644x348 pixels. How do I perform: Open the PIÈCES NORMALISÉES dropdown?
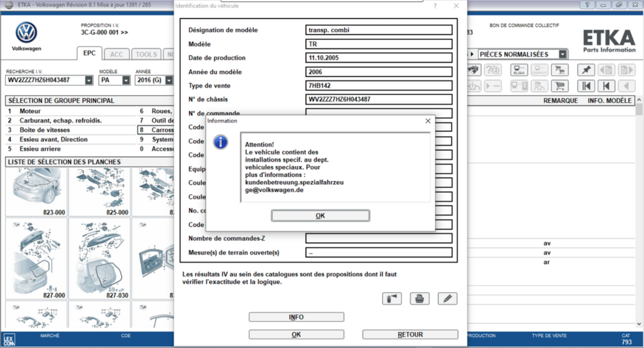tap(563, 54)
